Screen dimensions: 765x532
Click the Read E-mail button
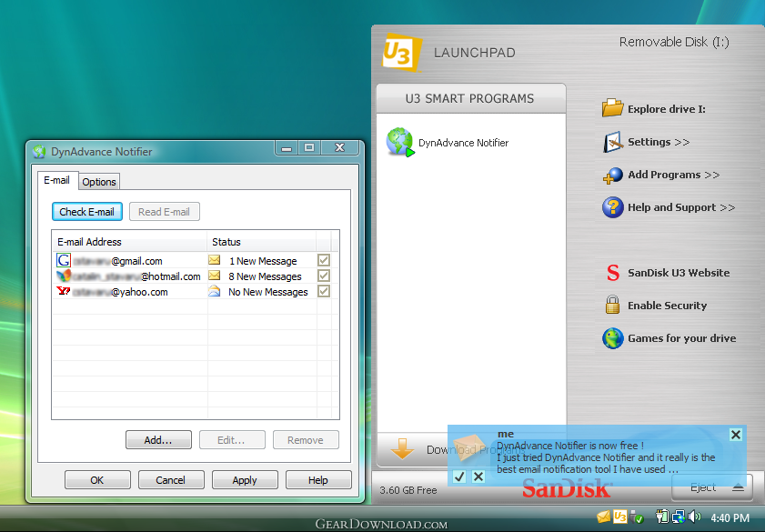point(164,212)
